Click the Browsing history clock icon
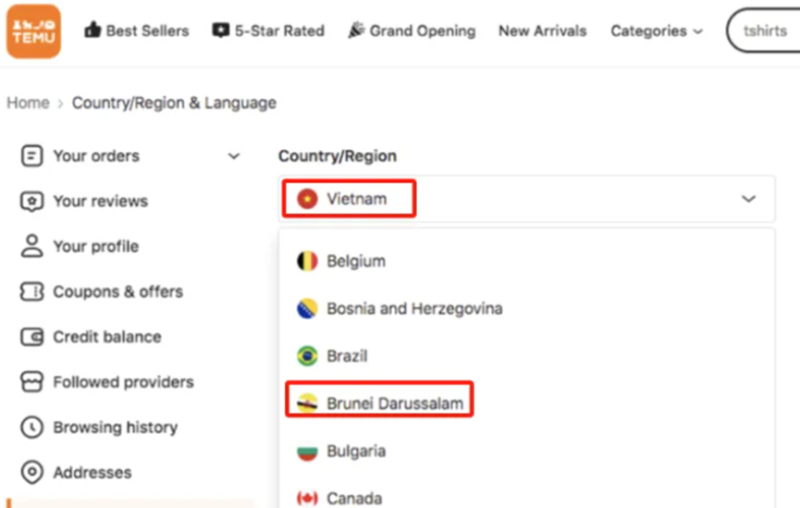Viewport: 800px width, 508px height. point(33,427)
